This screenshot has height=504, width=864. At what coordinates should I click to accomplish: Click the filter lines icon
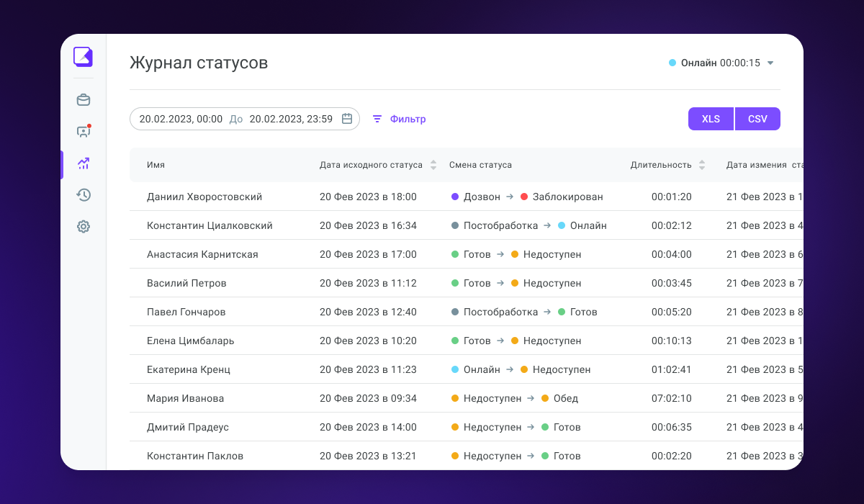pyautogui.click(x=377, y=119)
